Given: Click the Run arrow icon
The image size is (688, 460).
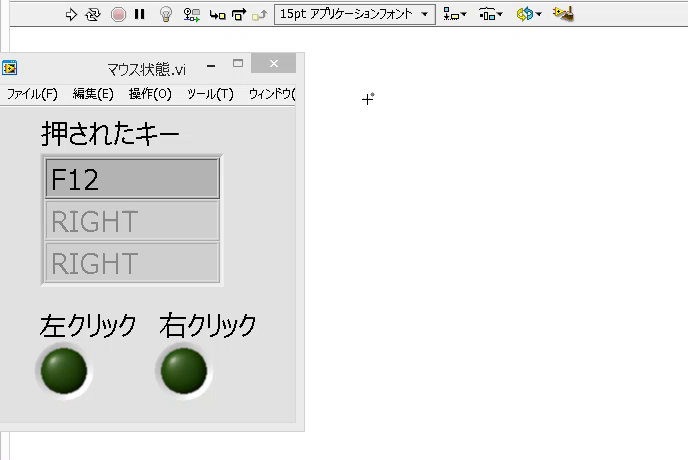Looking at the screenshot, I should click(x=71, y=15).
